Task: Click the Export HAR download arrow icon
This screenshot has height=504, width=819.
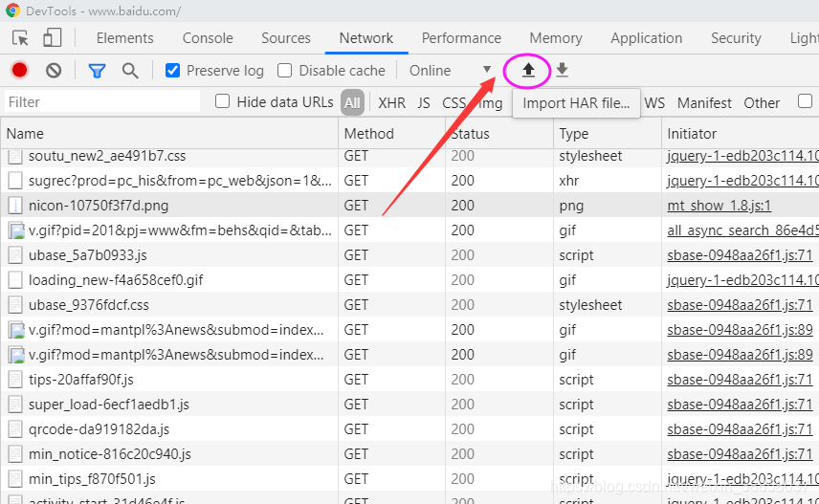Action: click(x=562, y=70)
